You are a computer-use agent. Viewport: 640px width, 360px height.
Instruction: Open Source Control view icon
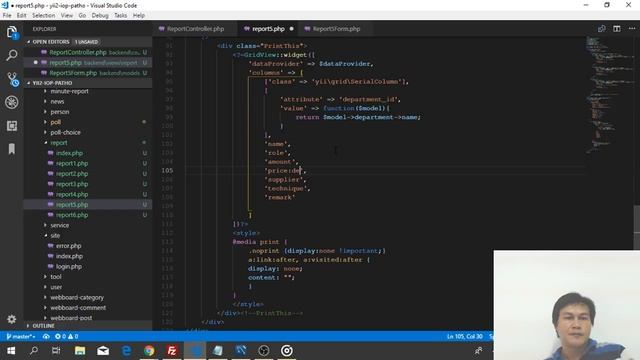pyautogui.click(x=12, y=79)
